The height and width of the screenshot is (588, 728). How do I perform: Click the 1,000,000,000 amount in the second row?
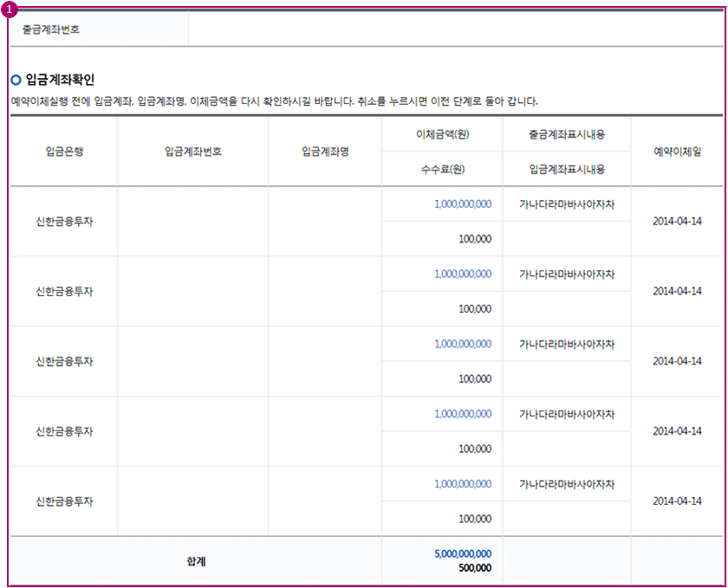click(463, 274)
